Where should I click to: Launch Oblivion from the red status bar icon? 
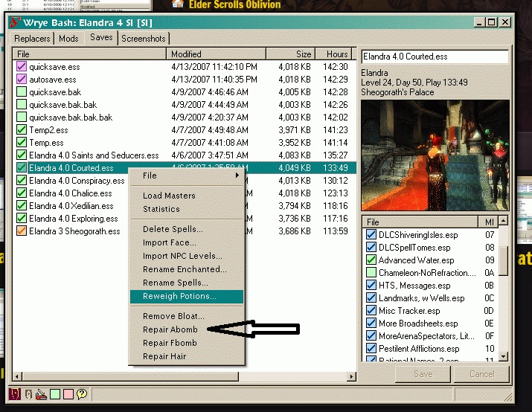[x=15, y=393]
